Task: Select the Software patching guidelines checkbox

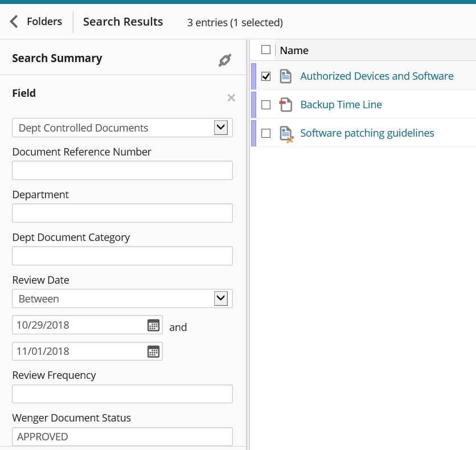Action: (266, 133)
